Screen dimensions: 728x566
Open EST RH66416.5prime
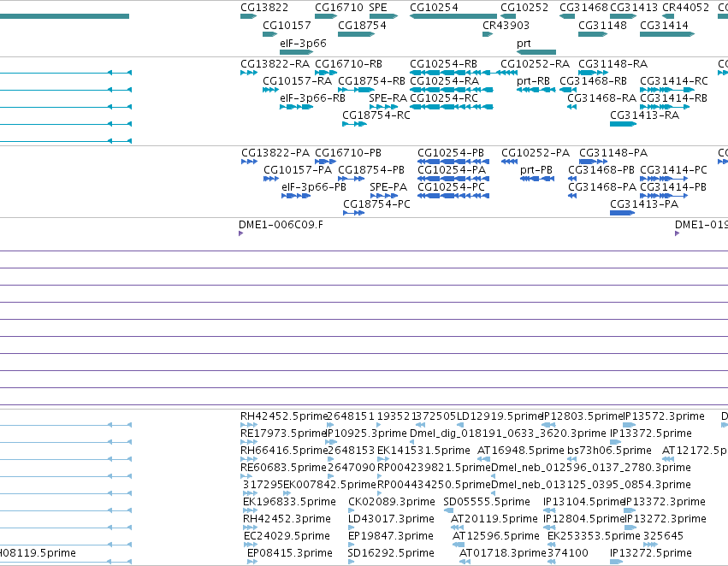(x=284, y=451)
